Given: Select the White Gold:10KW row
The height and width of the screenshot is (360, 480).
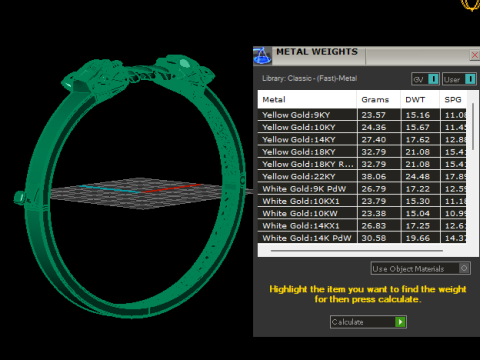Looking at the screenshot, I should pos(362,214).
